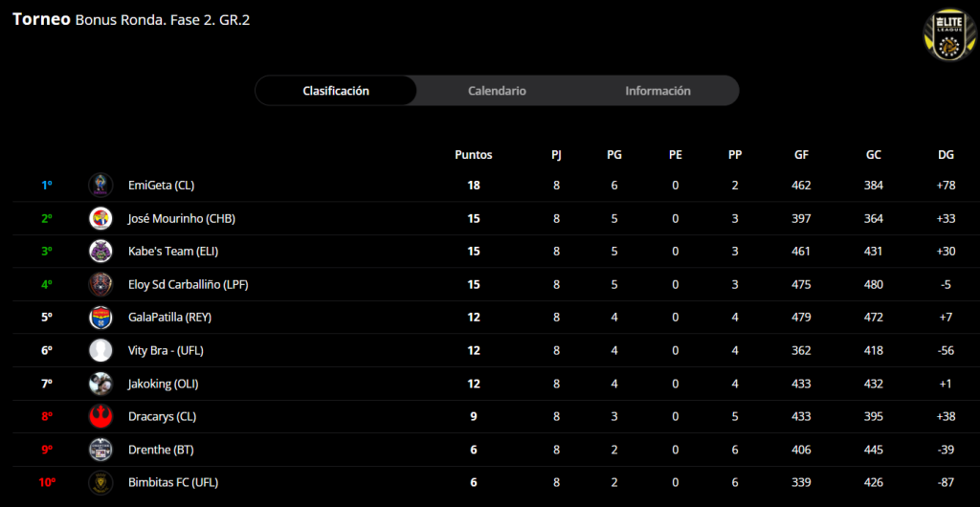Screen dimensions: 980x507
Task: Click the Elite League logo
Action: tap(947, 34)
